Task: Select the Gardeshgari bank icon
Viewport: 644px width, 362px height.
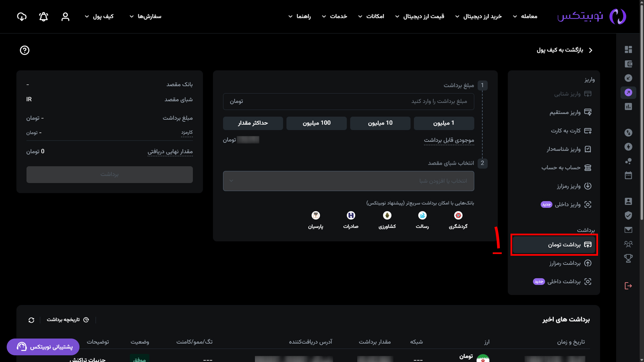Action: pyautogui.click(x=458, y=216)
